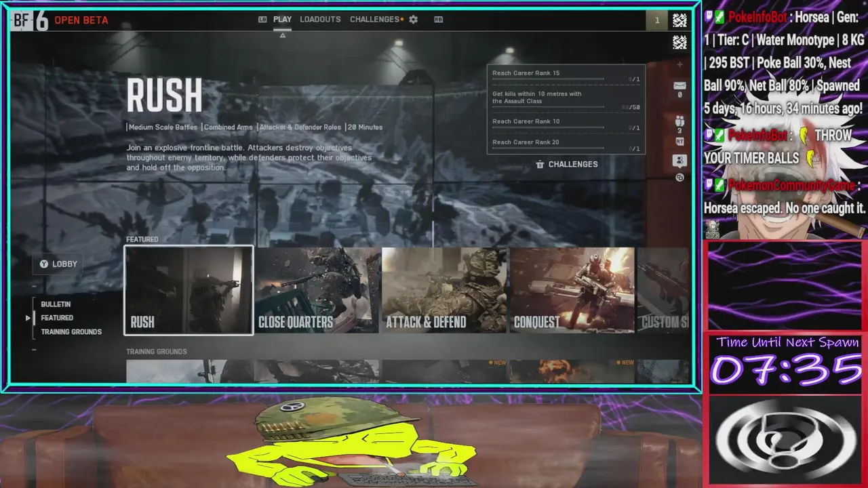Jump to TRAINING GROUNDS in side menu
This screenshot has height=488, width=868.
(x=71, y=331)
